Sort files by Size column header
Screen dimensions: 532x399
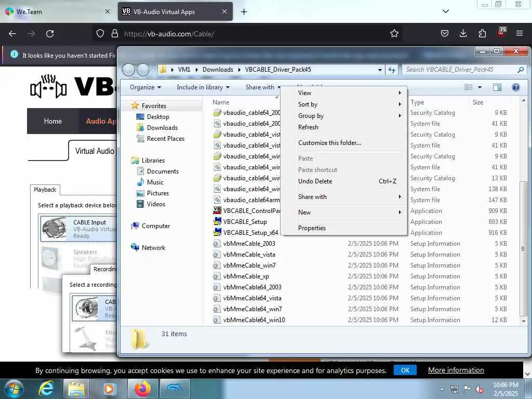pos(478,102)
